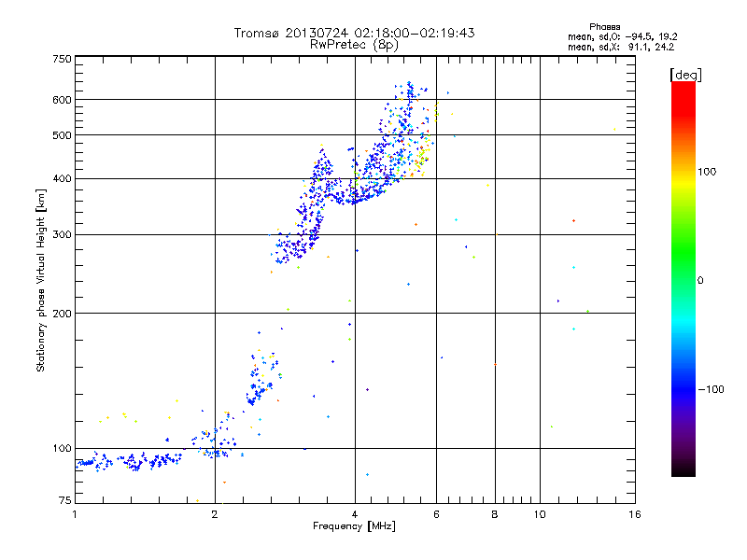Click the y-axis '200' tick label

coord(62,314)
